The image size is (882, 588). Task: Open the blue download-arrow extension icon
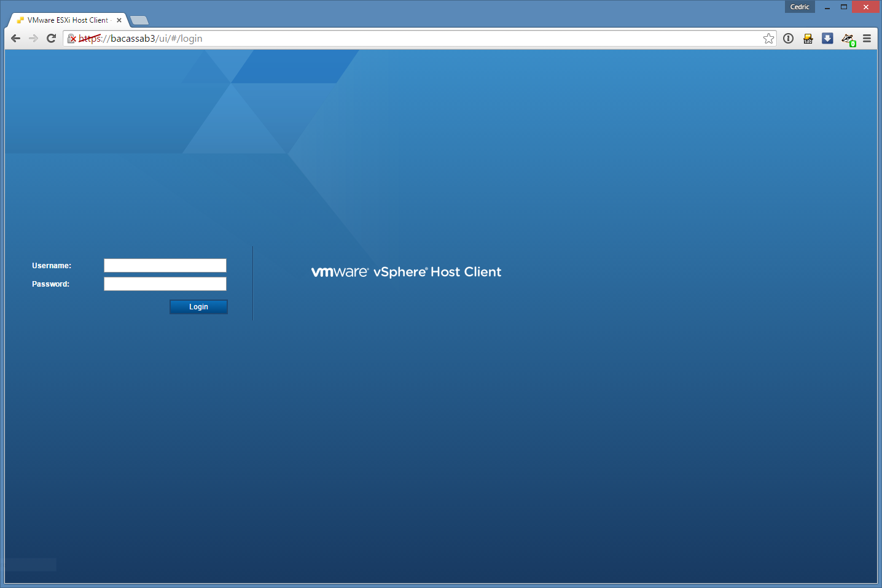[x=828, y=39]
